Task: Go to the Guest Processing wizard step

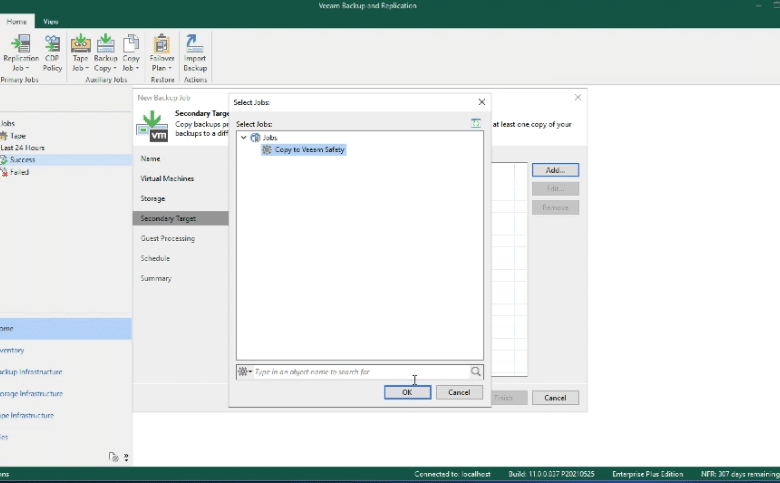Action: [x=168, y=238]
